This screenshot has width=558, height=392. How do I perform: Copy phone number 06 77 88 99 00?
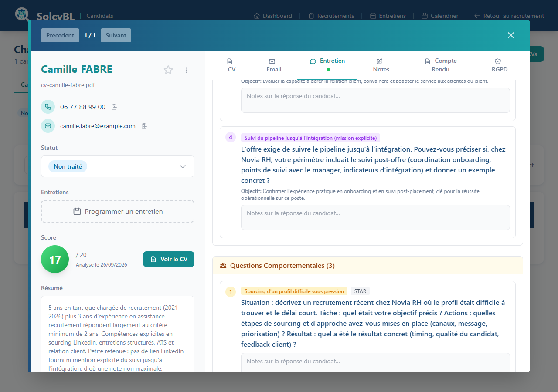pyautogui.click(x=114, y=107)
